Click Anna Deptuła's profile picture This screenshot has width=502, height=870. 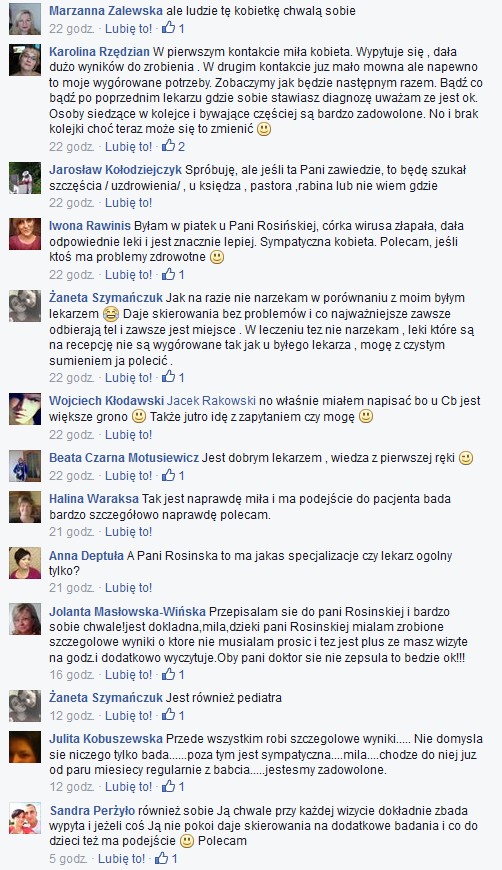pos(25,563)
